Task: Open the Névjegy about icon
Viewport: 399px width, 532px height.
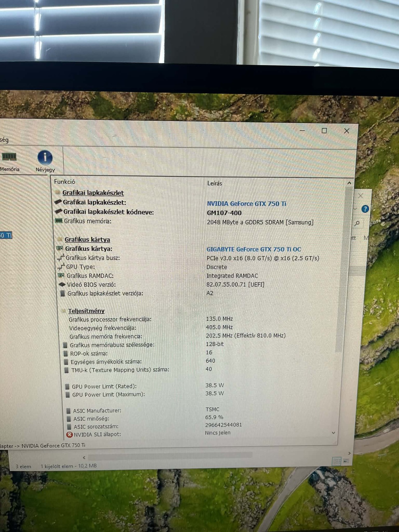Action: coord(45,161)
